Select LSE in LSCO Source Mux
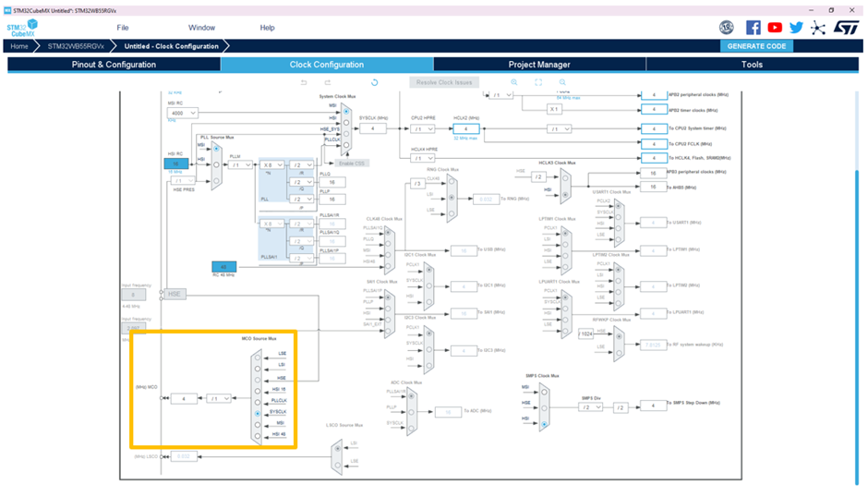868x497 pixels. click(x=338, y=465)
